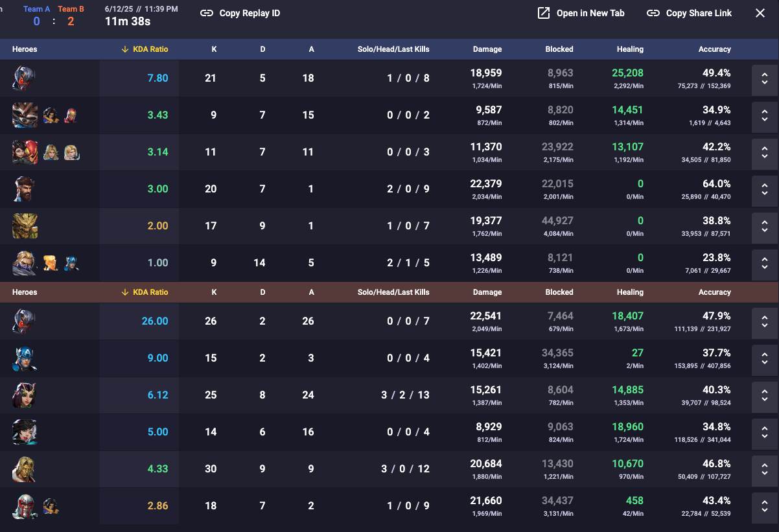Expand details for the 5.00 KDA row
The image size is (779, 532).
coord(765,433)
